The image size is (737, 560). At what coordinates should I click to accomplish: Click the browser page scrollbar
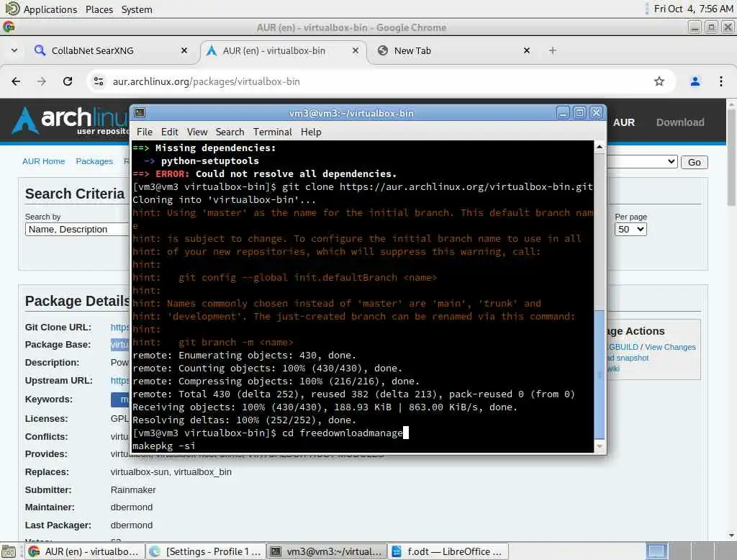[731, 158]
